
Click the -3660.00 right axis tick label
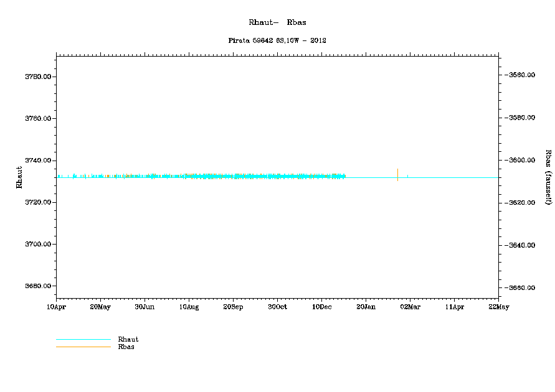(x=522, y=287)
